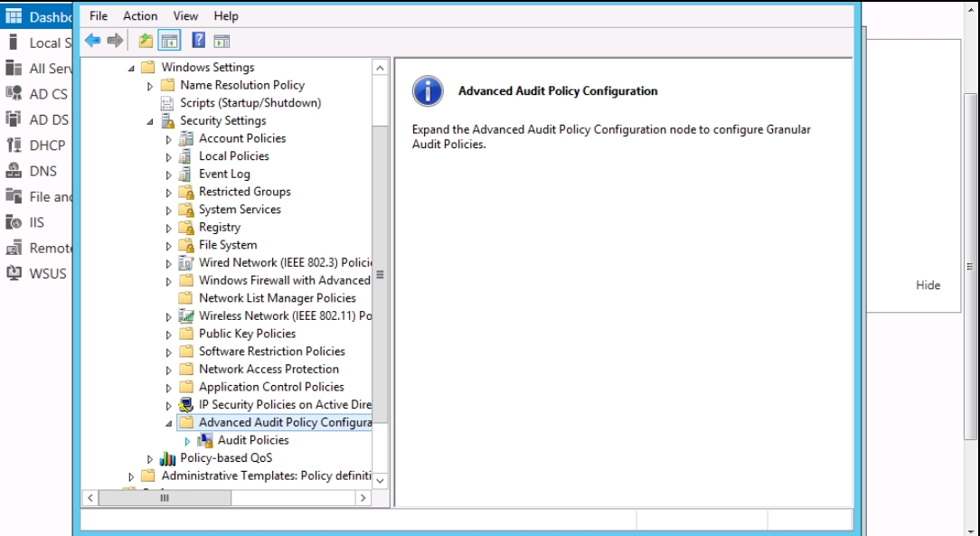Expand the Account Policies node
980x536 pixels.
(169, 139)
